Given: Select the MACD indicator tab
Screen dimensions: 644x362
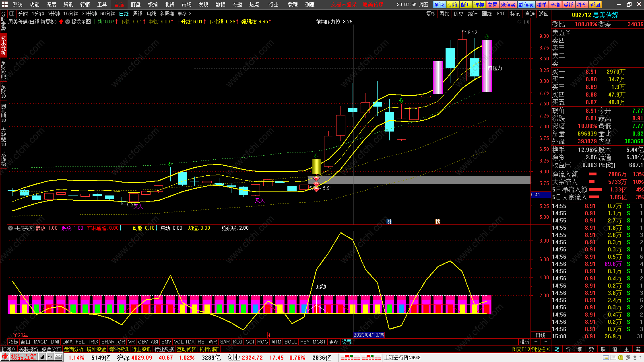Looking at the screenshot, I should (41, 342).
